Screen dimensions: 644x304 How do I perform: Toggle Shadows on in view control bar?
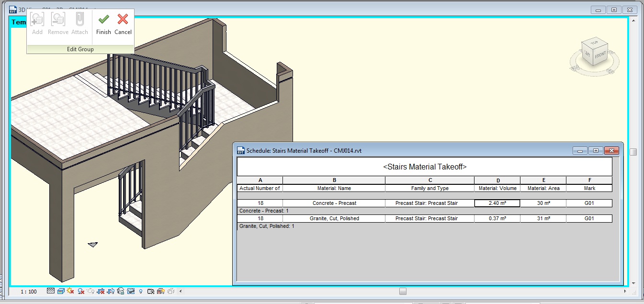pyautogui.click(x=81, y=291)
